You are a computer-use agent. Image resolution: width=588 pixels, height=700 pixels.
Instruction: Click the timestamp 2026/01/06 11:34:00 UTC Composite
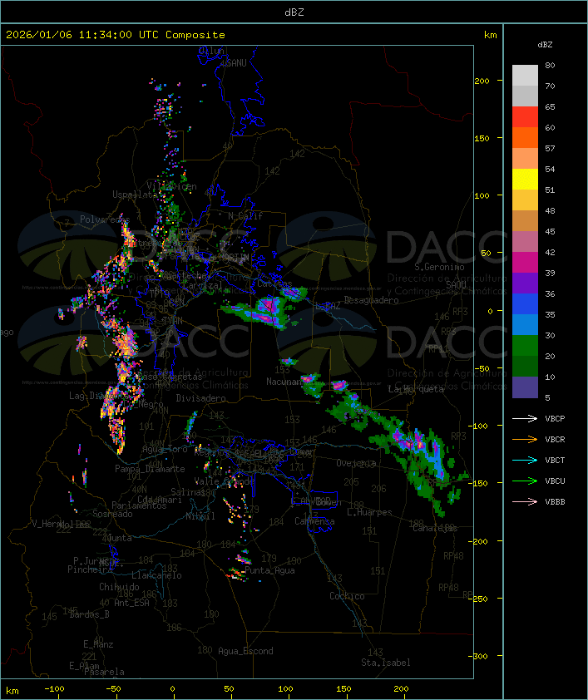pyautogui.click(x=116, y=35)
